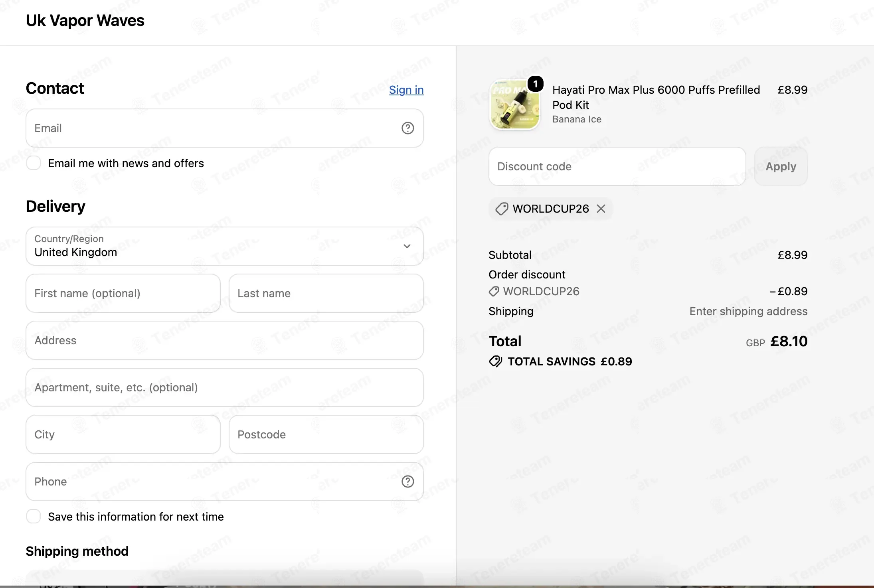Viewport: 874px width, 588px height.
Task: Click the Uk Vapor Waves store title
Action: point(85,21)
